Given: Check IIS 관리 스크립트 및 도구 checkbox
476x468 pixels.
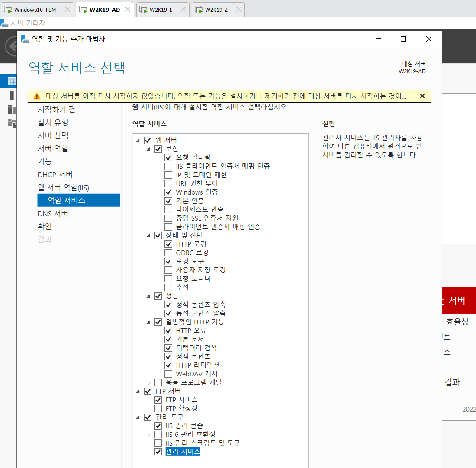Looking at the screenshot, I should (x=158, y=443).
